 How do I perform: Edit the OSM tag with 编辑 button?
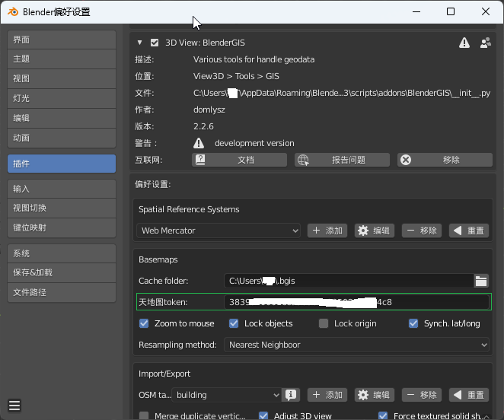(375, 395)
